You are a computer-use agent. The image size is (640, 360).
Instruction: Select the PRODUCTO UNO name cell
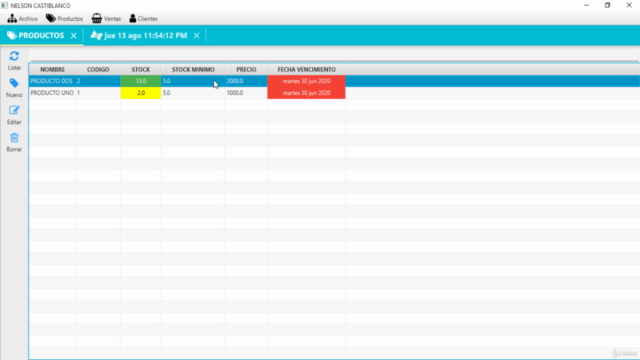click(x=52, y=93)
